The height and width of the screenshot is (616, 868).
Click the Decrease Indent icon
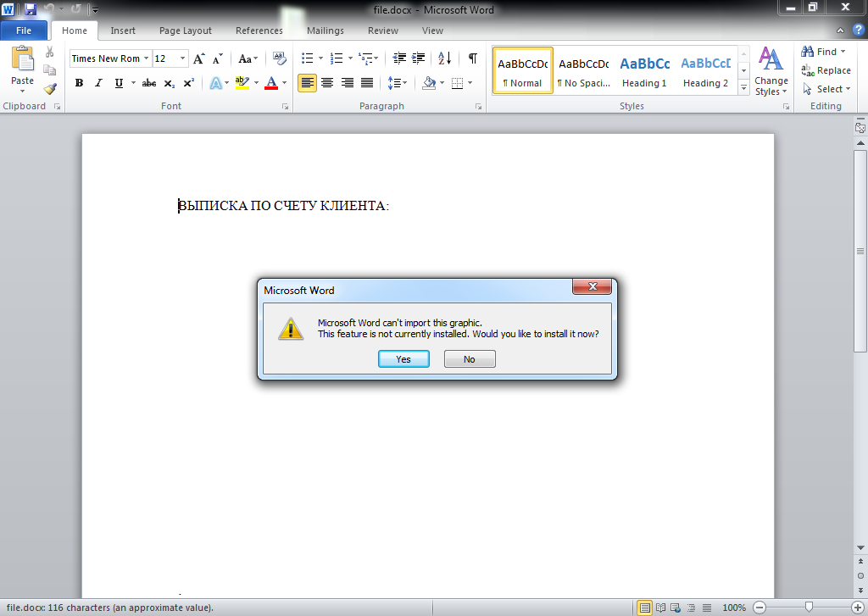399,58
